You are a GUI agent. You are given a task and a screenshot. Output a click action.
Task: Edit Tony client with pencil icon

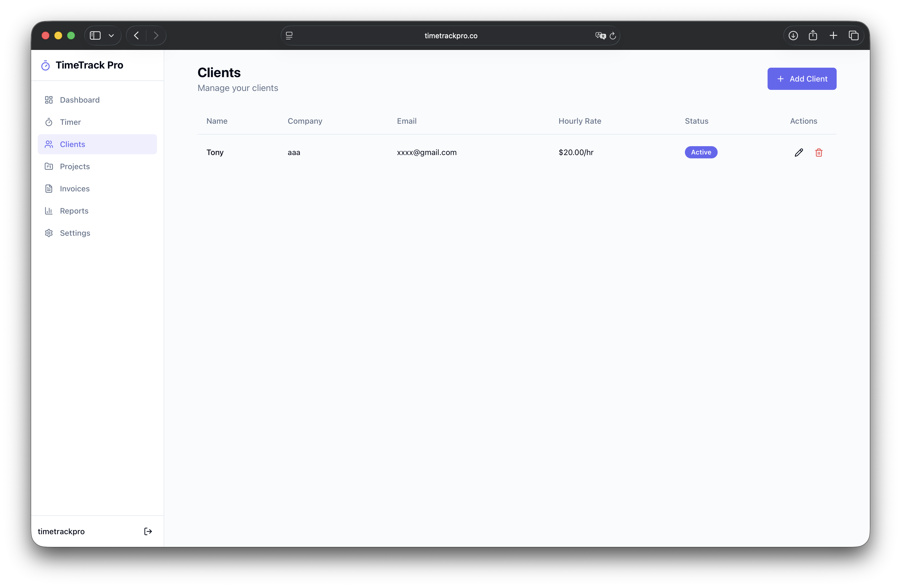click(799, 153)
